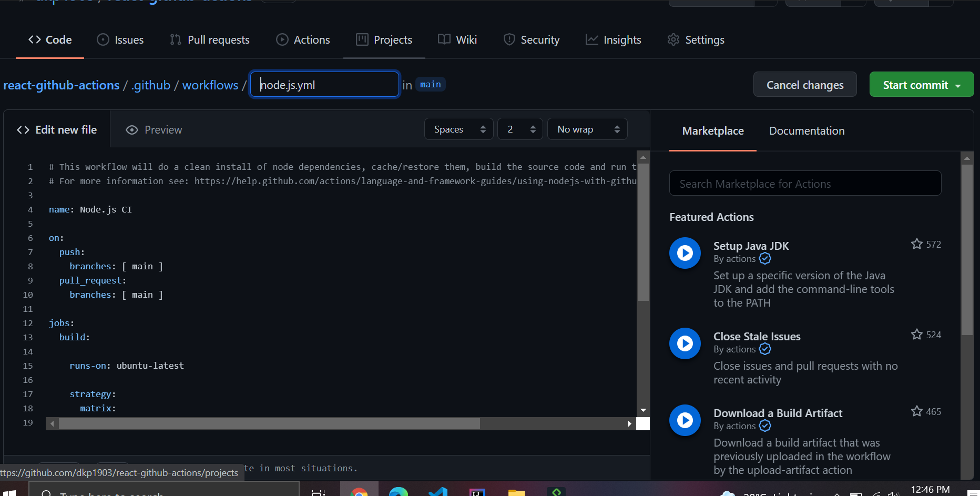980x496 pixels.
Task: Click the node.js.yml filename field
Action: 324,84
